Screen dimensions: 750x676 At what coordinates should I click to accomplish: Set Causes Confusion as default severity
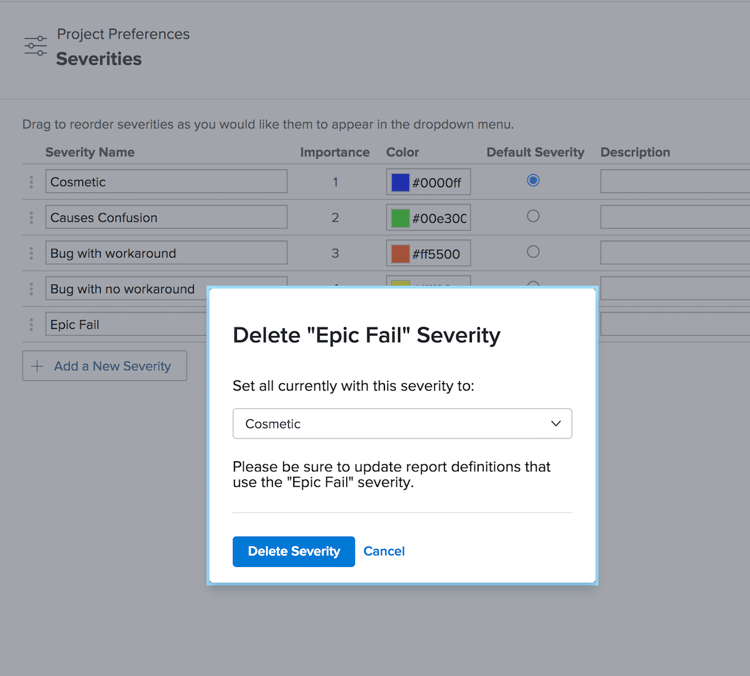click(533, 216)
